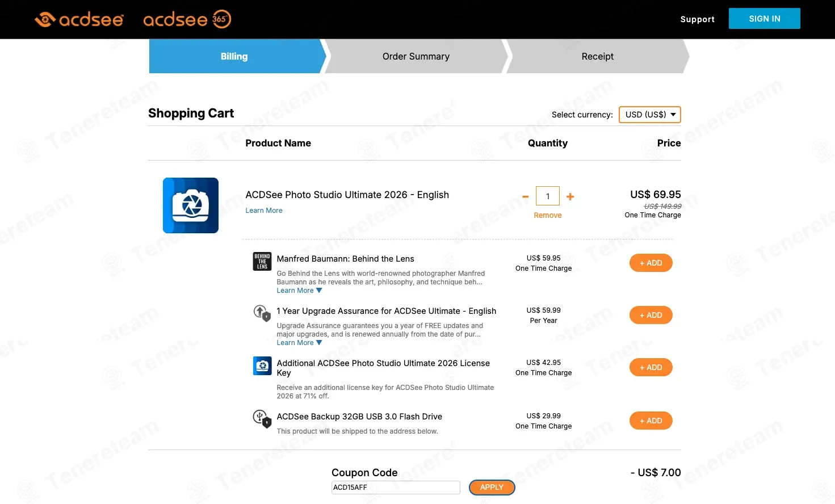Click the Additional License Key camera icon
This screenshot has width=835, height=504.
[262, 366]
